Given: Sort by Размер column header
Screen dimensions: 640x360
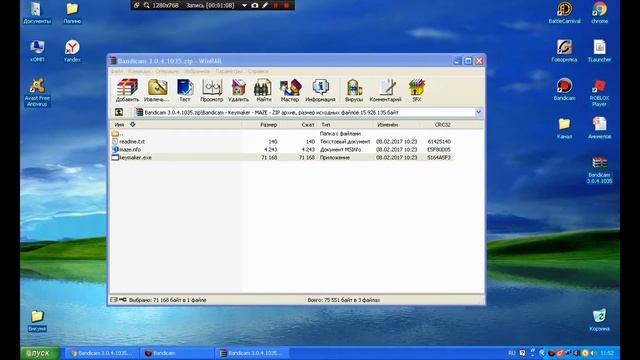Looking at the screenshot, I should (261, 124).
